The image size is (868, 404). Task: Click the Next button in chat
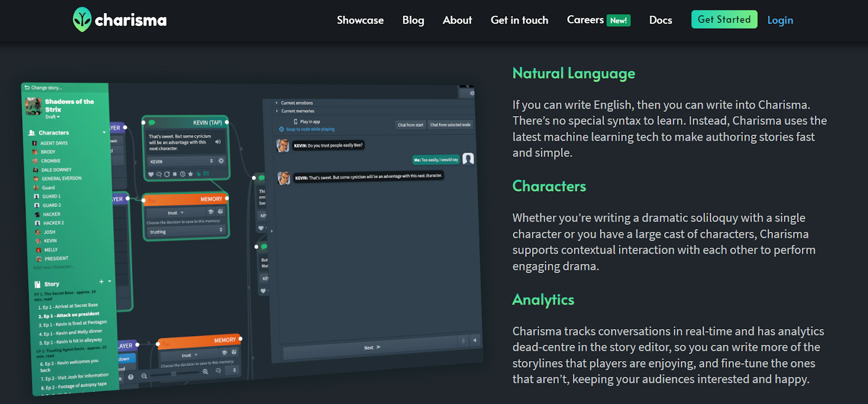[x=372, y=347]
